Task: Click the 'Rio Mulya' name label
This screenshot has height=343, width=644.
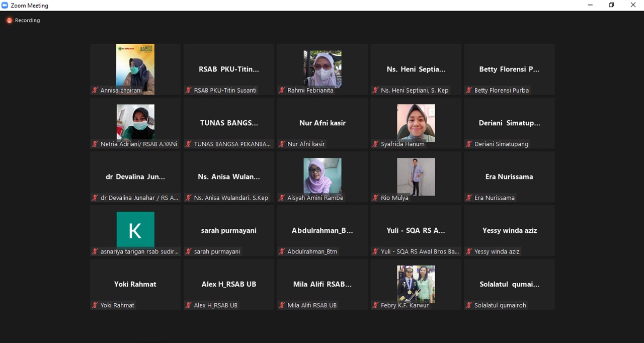Action: pyautogui.click(x=395, y=198)
